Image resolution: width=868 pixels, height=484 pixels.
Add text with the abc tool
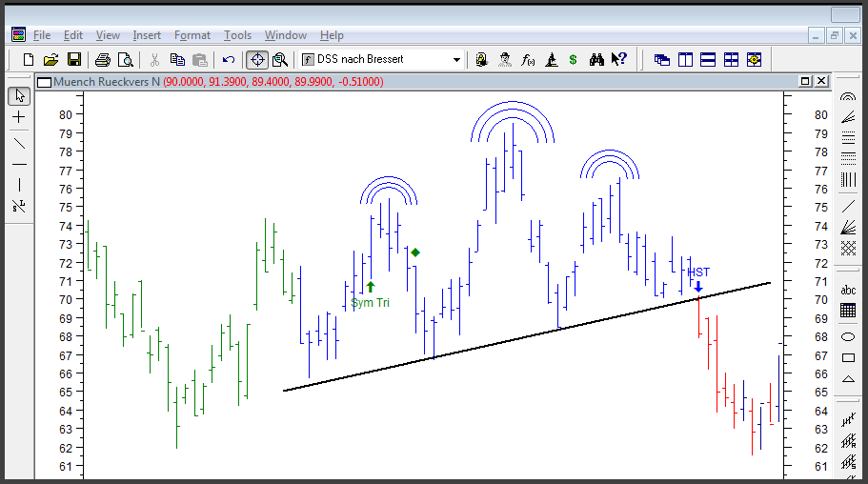click(x=848, y=290)
